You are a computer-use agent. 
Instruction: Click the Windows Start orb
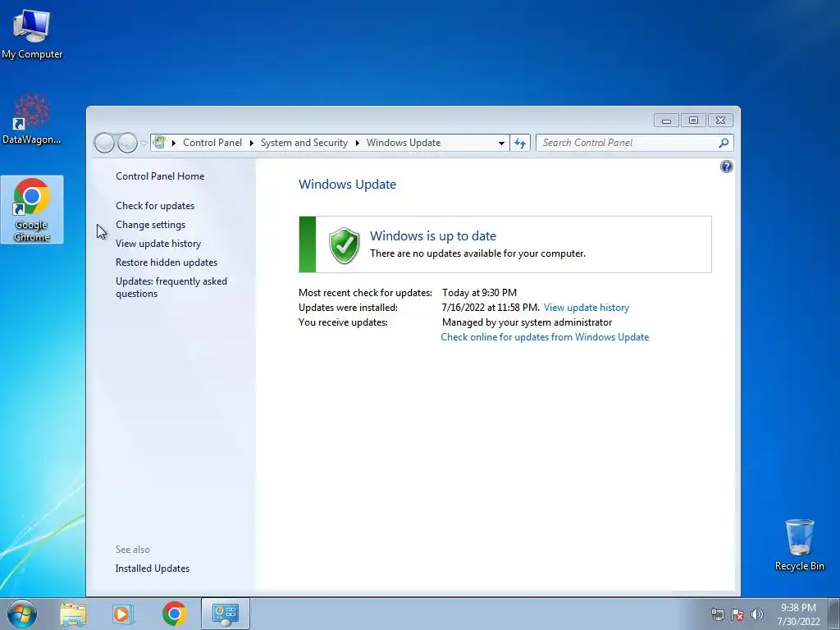point(22,614)
